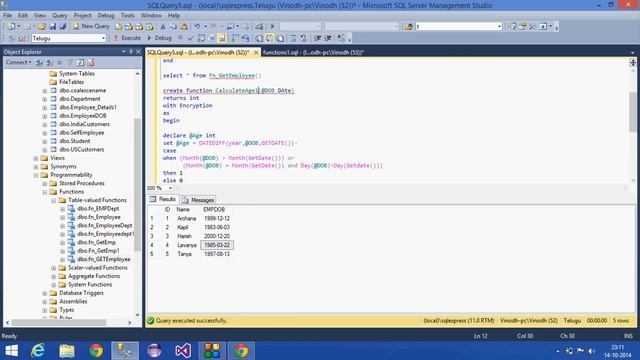Screen dimensions: 640x360
Task: Collapse the Programmability folder node
Action: (36, 175)
